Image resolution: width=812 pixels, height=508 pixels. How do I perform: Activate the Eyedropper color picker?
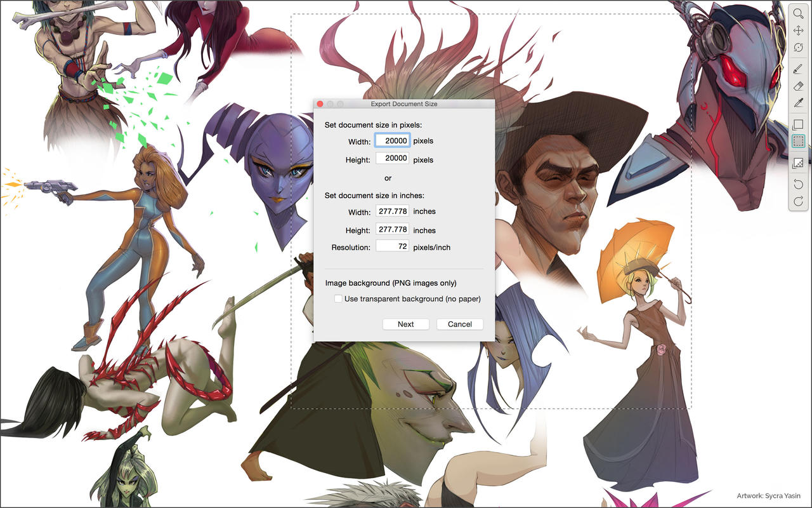coord(798,103)
